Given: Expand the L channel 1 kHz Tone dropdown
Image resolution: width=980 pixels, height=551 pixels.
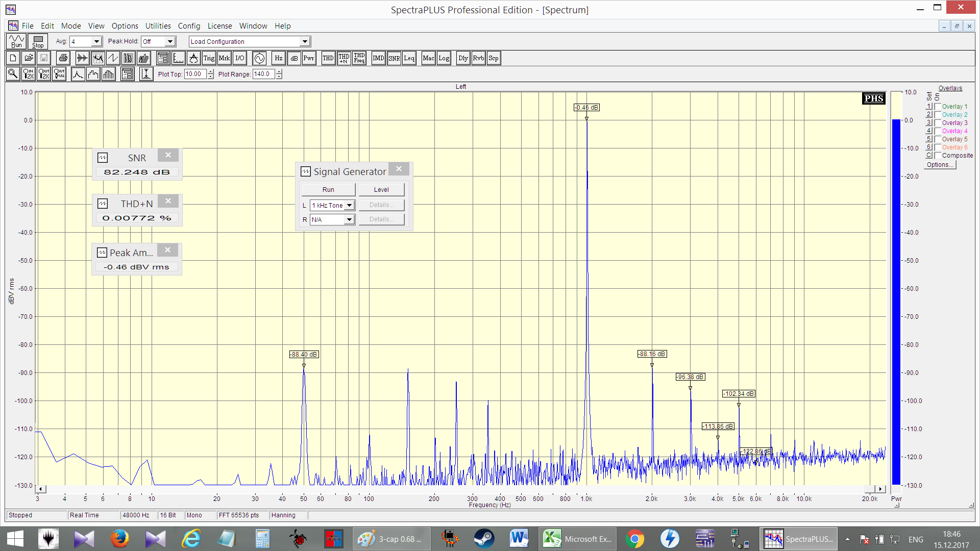Looking at the screenshot, I should click(x=349, y=205).
